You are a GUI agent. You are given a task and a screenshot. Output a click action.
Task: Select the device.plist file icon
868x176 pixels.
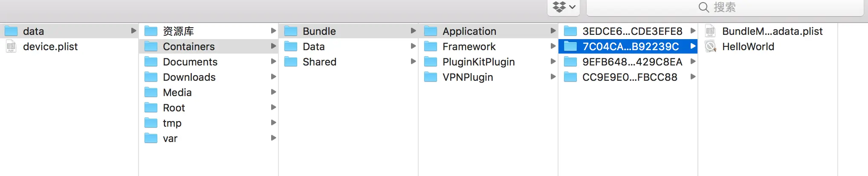(11, 46)
